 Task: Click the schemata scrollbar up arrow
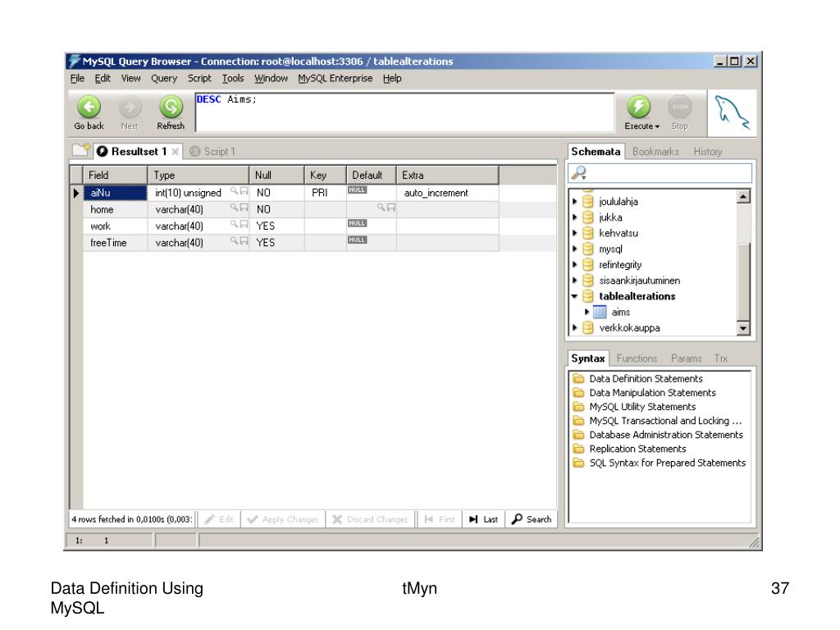[743, 197]
